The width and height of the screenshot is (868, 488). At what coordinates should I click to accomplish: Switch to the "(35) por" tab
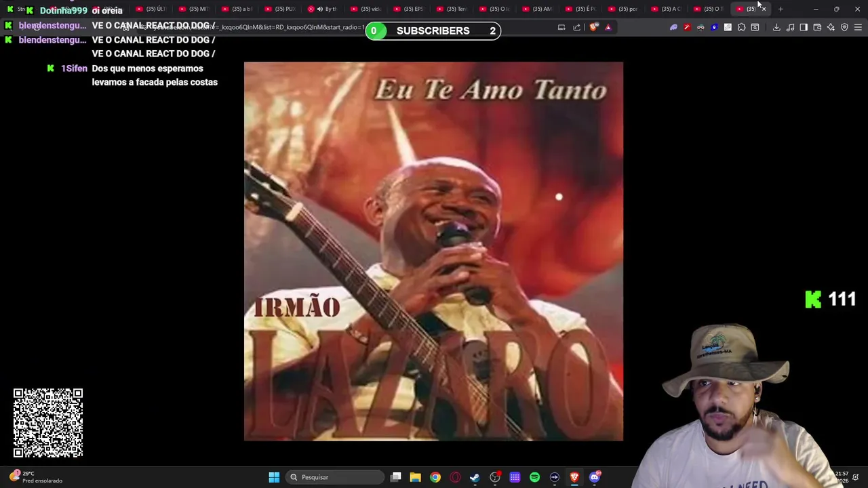[x=624, y=9]
